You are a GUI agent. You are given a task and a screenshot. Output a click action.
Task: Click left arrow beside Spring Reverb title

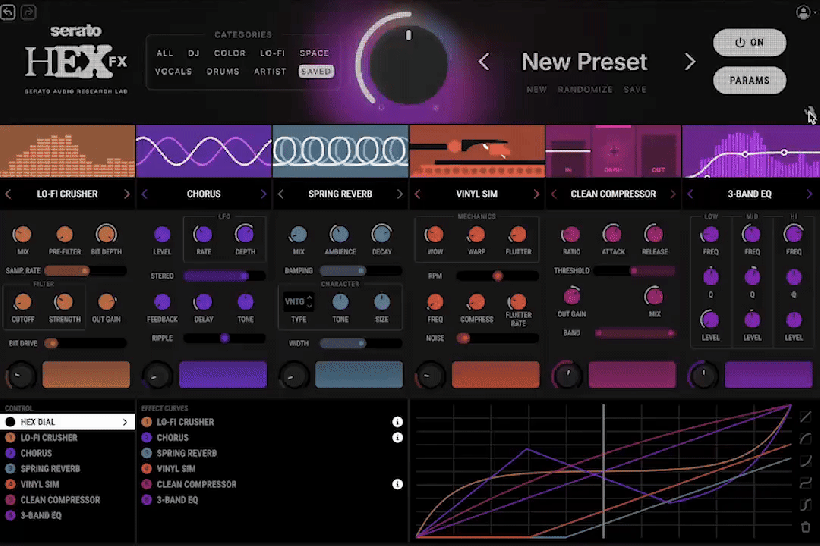click(x=281, y=194)
